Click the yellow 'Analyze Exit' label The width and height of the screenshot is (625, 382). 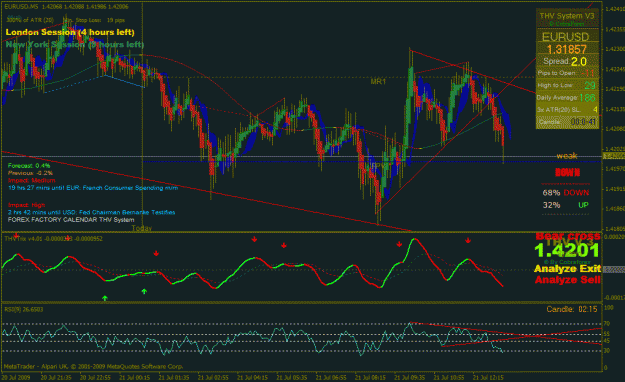click(568, 269)
